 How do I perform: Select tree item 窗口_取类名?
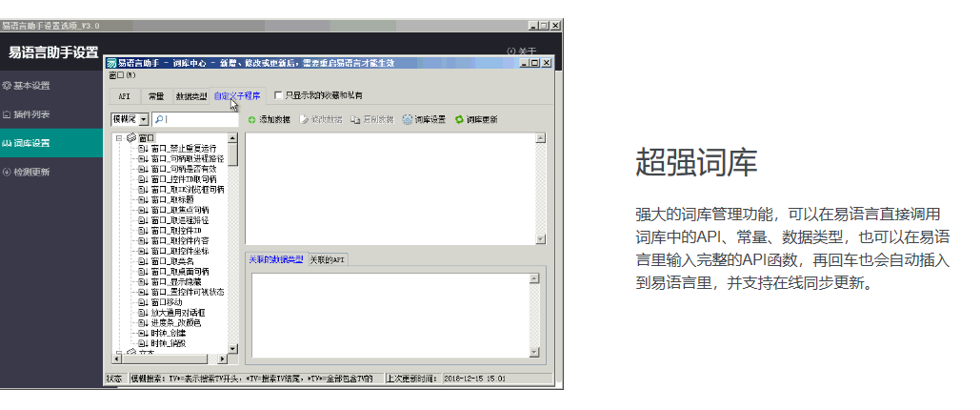tap(172, 261)
